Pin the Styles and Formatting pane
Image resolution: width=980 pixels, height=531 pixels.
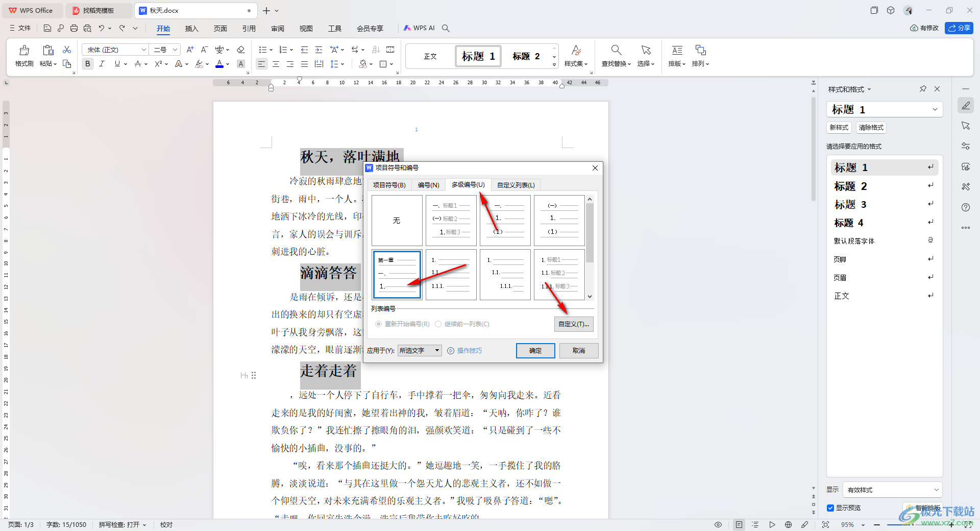coord(923,89)
